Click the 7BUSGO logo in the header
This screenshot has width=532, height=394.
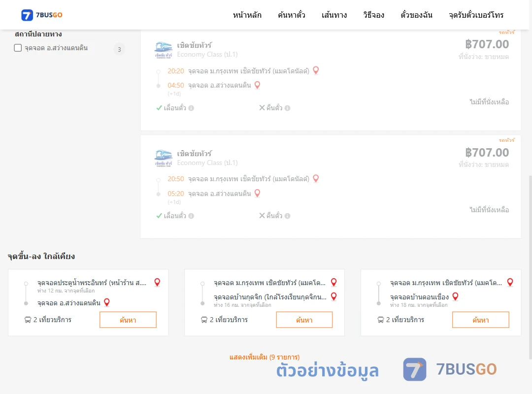(42, 15)
